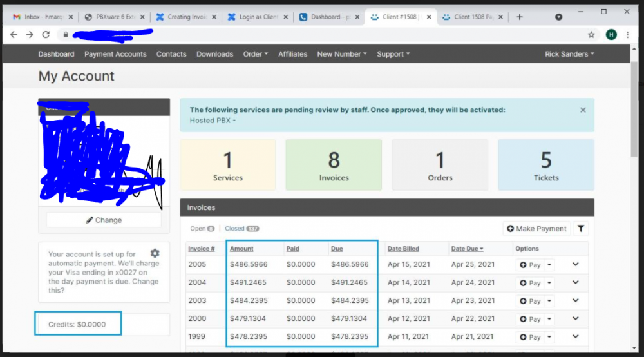Screen dimensions: 644x357
Task: Dismiss the pending review notice
Action: pyautogui.click(x=583, y=110)
